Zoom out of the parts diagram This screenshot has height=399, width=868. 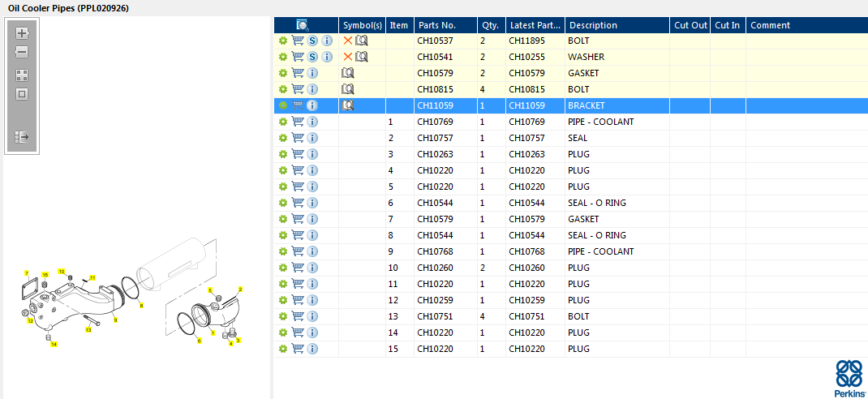22,53
